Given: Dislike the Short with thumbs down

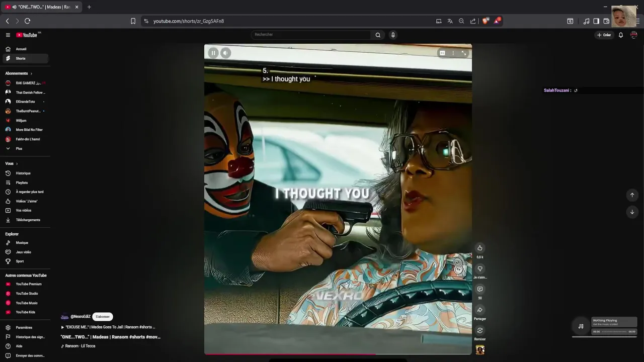Looking at the screenshot, I should click(x=480, y=268).
